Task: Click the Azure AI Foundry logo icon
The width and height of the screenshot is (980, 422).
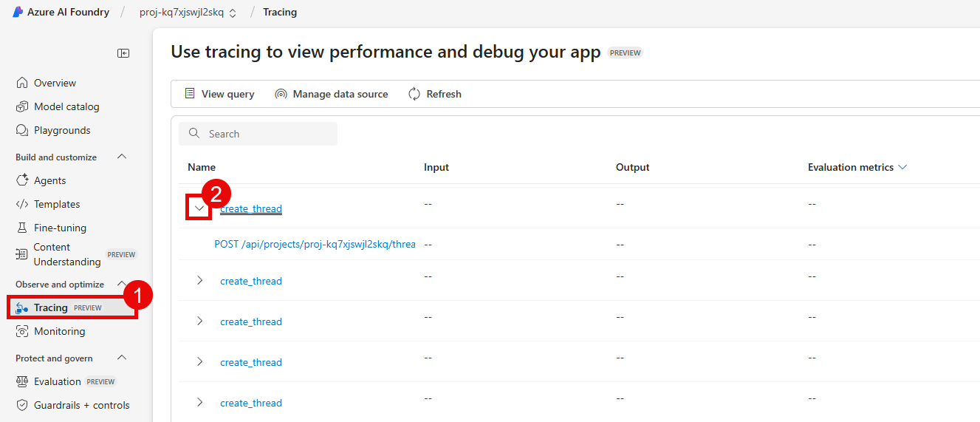Action: pyautogui.click(x=18, y=12)
